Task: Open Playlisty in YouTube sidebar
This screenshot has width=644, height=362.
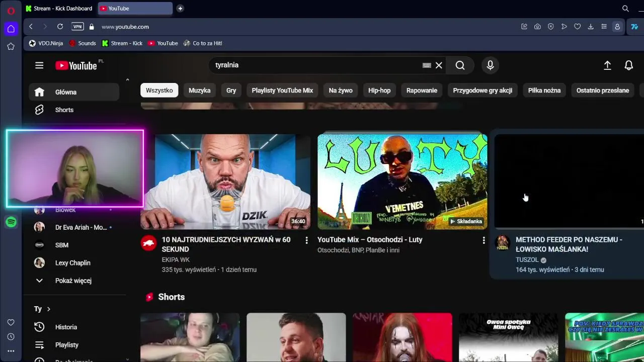Action: pos(73,345)
